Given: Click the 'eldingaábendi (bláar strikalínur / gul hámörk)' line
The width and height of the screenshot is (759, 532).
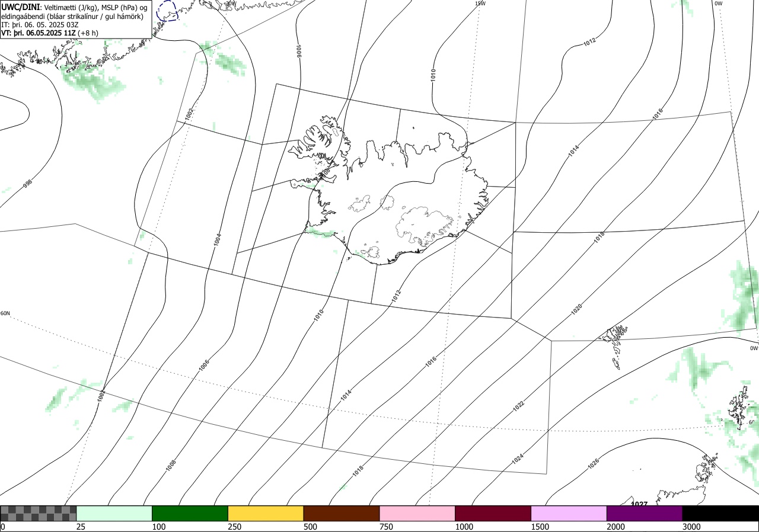Looking at the screenshot, I should point(72,16).
